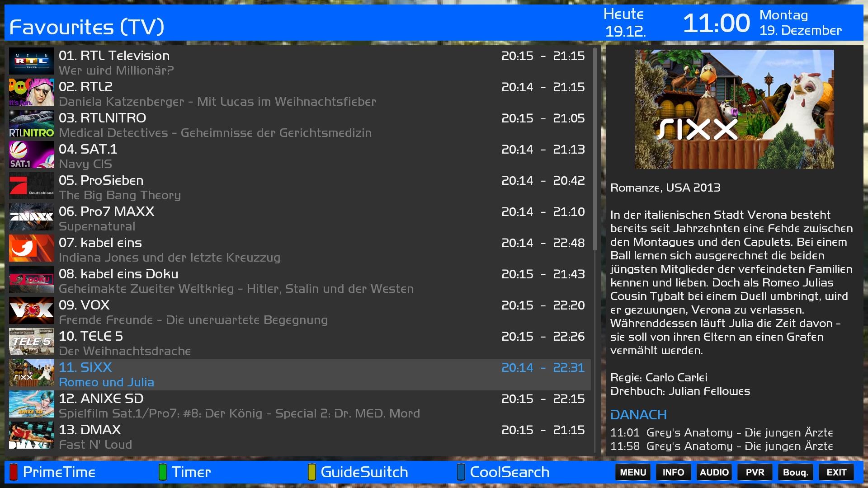Click the VOX channel logo
The image size is (868, 488).
32,310
